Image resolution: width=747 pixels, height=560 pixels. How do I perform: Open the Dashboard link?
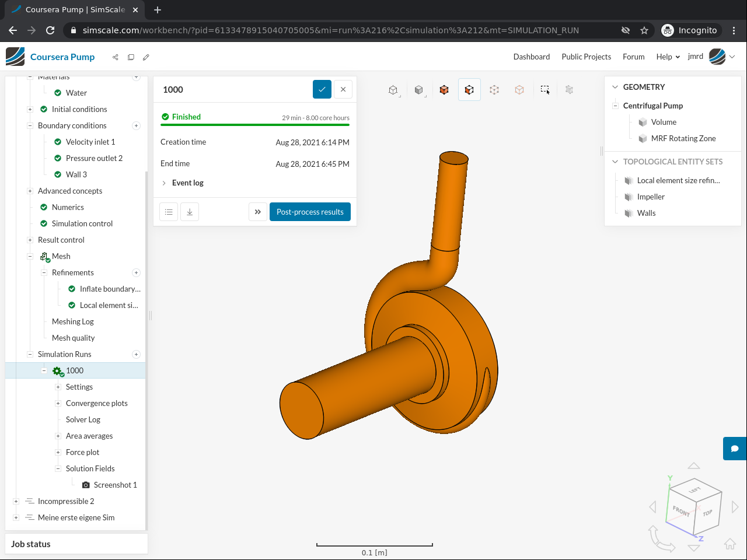tap(531, 57)
